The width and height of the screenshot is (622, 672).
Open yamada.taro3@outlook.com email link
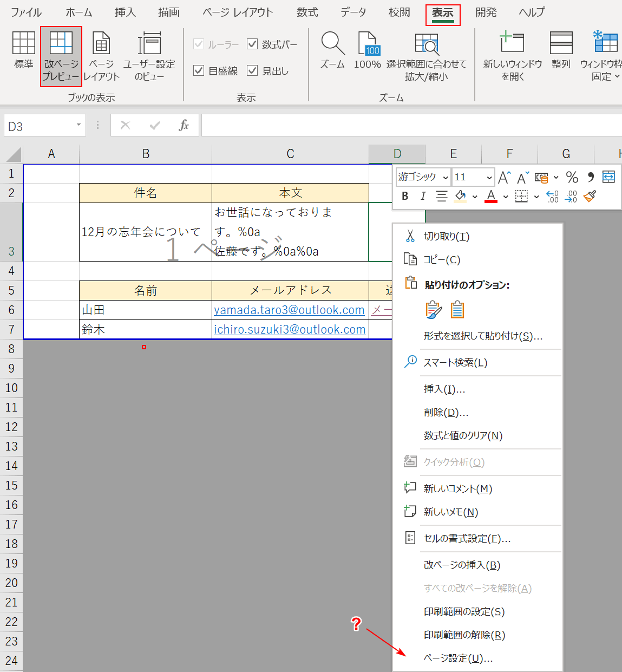[x=289, y=310]
